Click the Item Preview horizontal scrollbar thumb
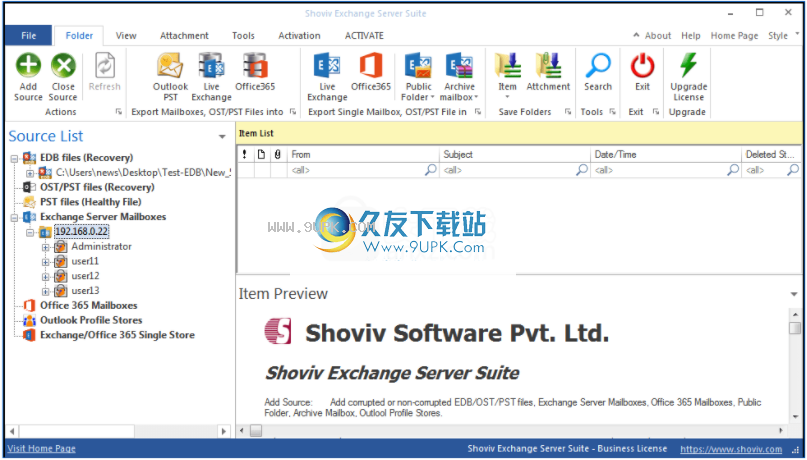Viewport: 807px width, 460px height. 256,430
